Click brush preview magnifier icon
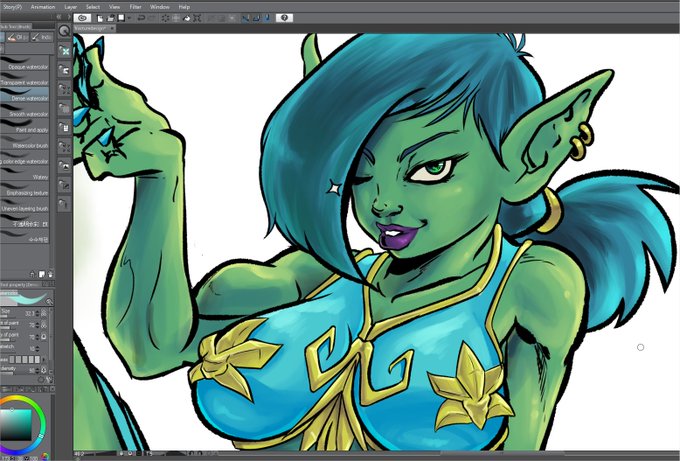Viewport: 680px width, 461px height. [x=49, y=301]
